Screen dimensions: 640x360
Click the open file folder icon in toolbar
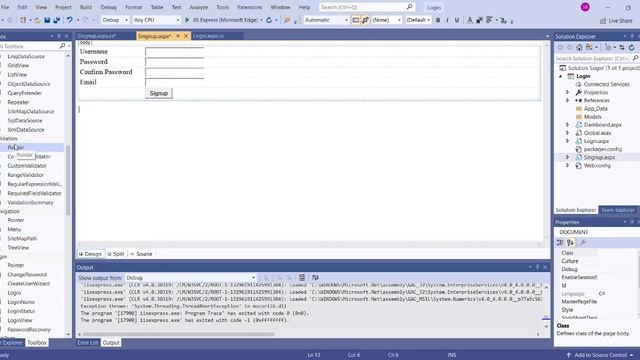click(x=37, y=20)
